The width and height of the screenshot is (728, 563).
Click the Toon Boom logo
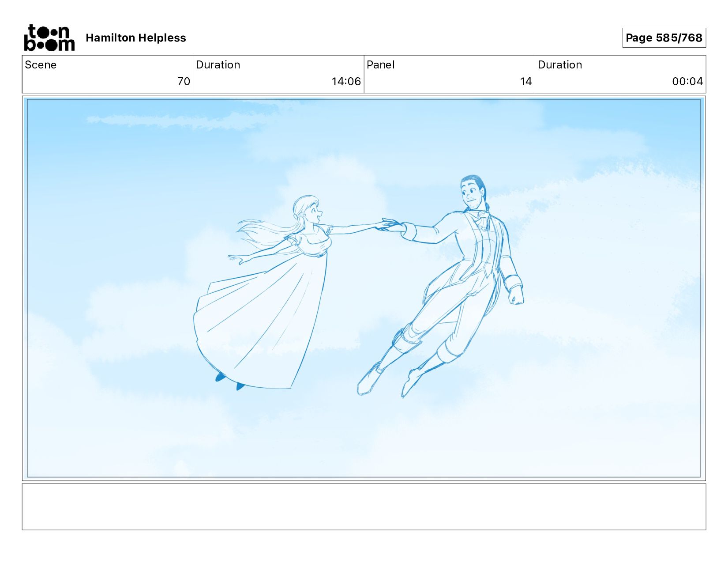point(49,38)
